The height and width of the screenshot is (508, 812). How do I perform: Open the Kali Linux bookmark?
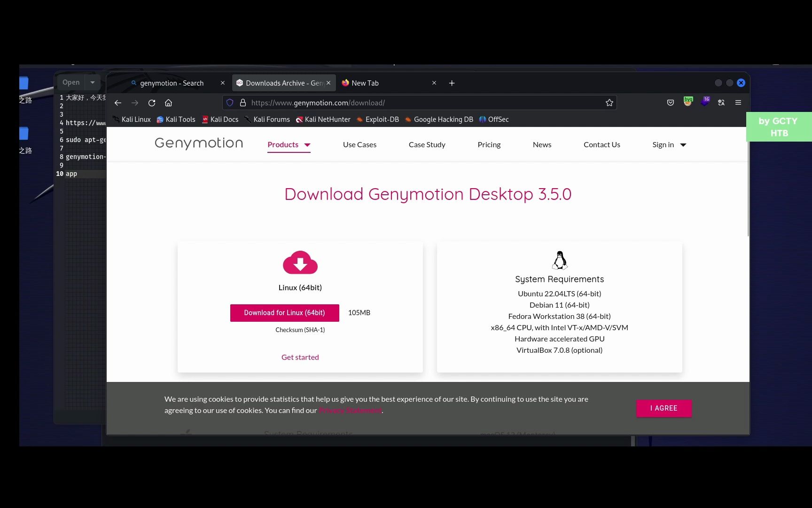pos(132,119)
